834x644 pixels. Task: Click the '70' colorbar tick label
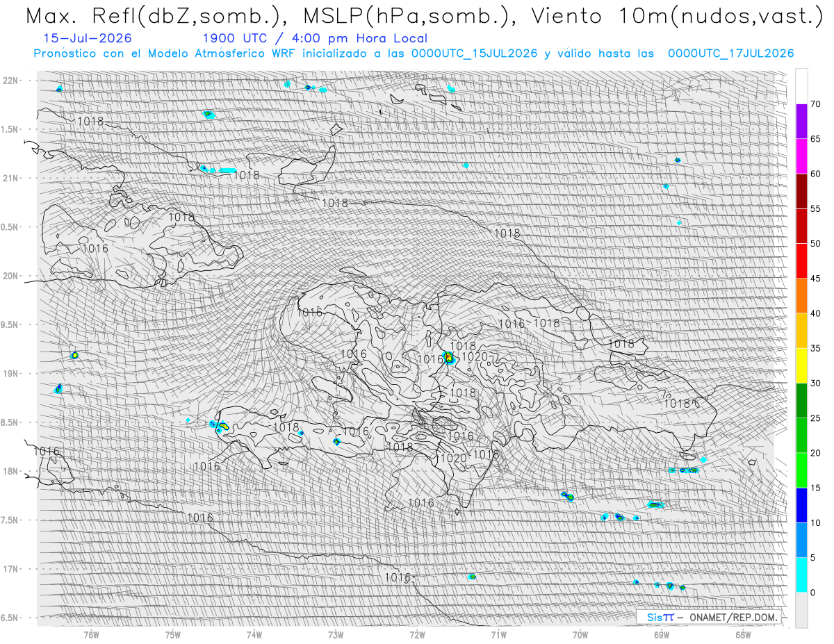click(x=816, y=104)
